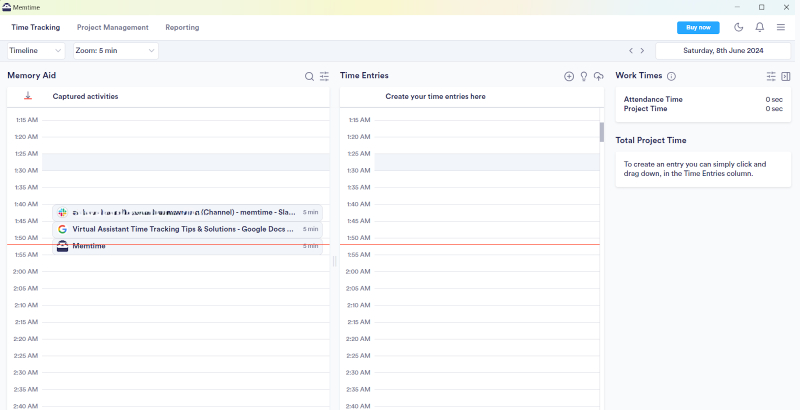Open the Zoom: 5 min dropdown
Viewport: 800px width, 410px height.
116,50
